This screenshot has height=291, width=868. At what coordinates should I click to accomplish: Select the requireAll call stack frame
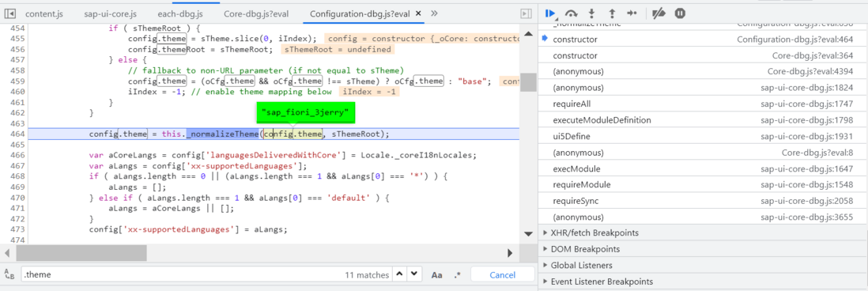(703, 104)
